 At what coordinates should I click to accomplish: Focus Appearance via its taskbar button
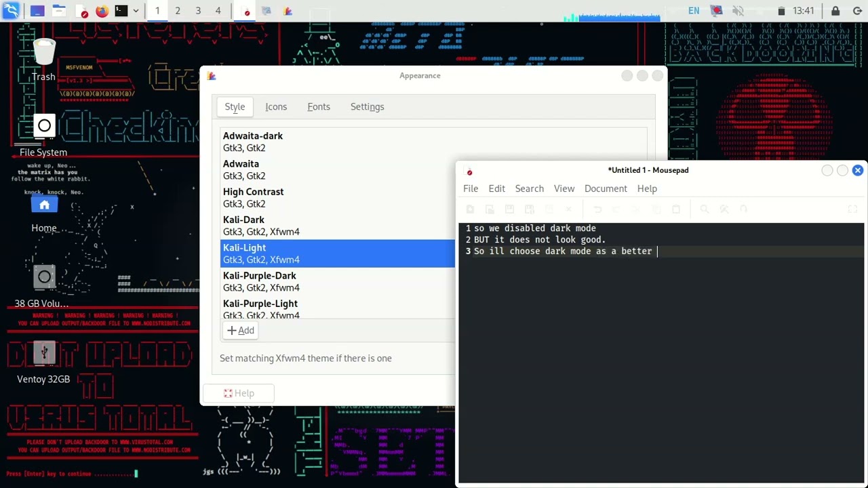pyautogui.click(x=288, y=11)
